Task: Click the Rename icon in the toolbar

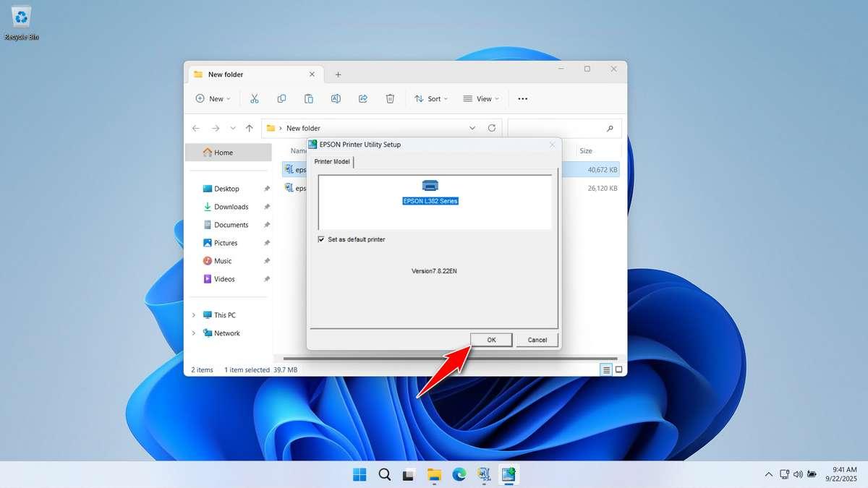Action: point(336,98)
